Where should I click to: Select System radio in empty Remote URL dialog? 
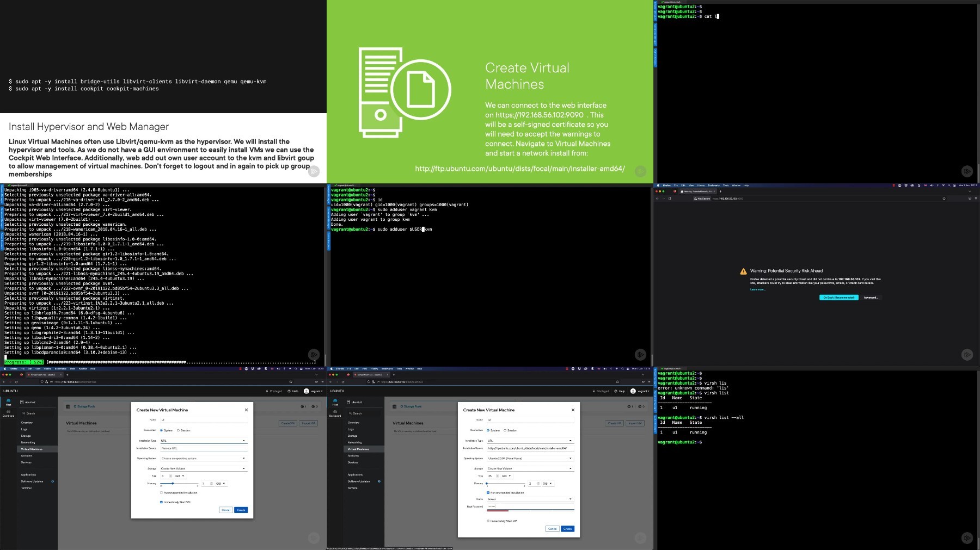click(161, 430)
